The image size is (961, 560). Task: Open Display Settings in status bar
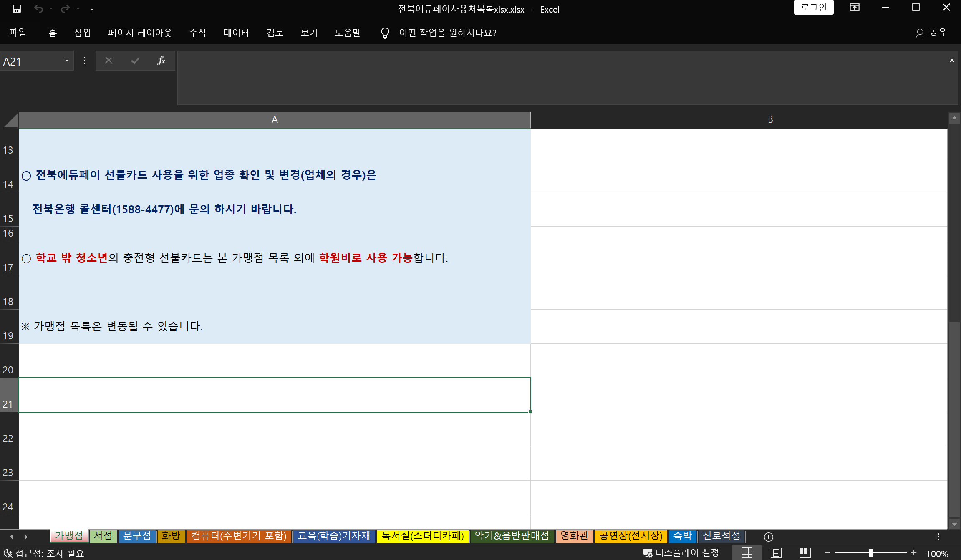pyautogui.click(x=682, y=553)
